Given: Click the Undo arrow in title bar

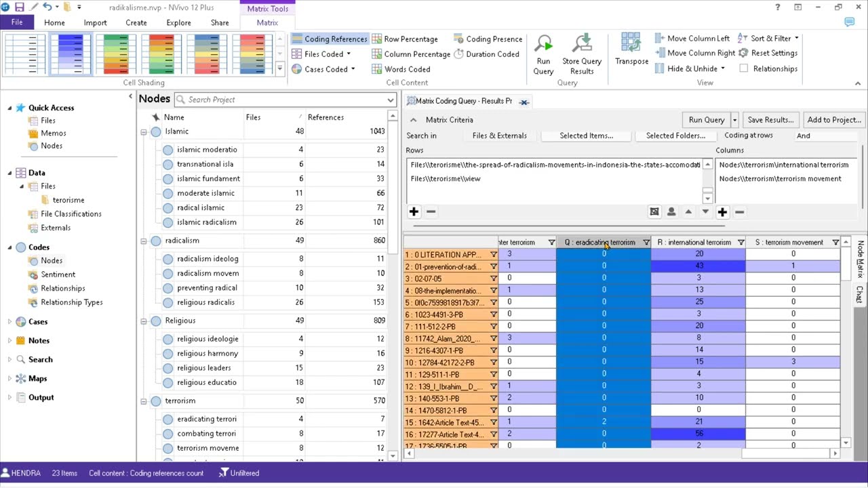Looking at the screenshot, I should 47,7.
